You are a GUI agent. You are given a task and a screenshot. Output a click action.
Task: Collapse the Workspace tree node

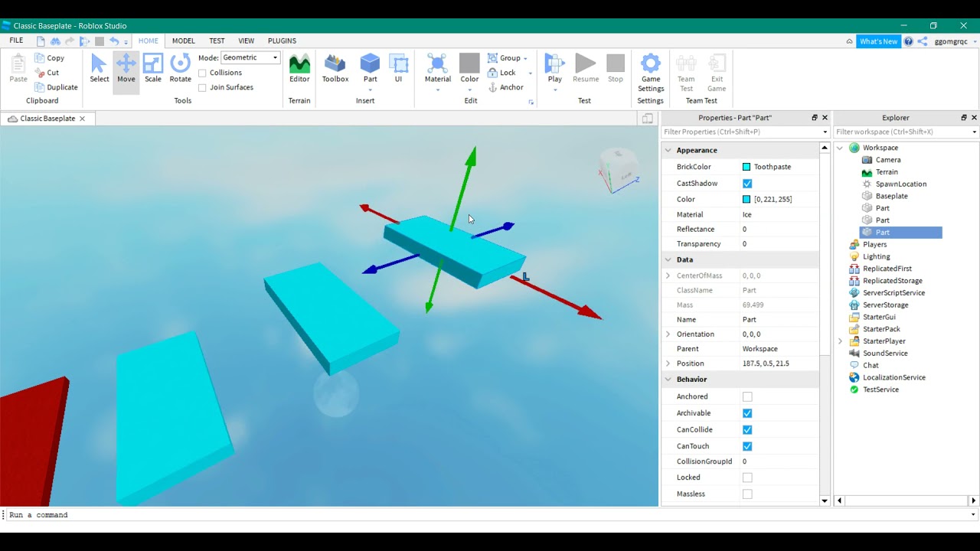click(x=840, y=148)
